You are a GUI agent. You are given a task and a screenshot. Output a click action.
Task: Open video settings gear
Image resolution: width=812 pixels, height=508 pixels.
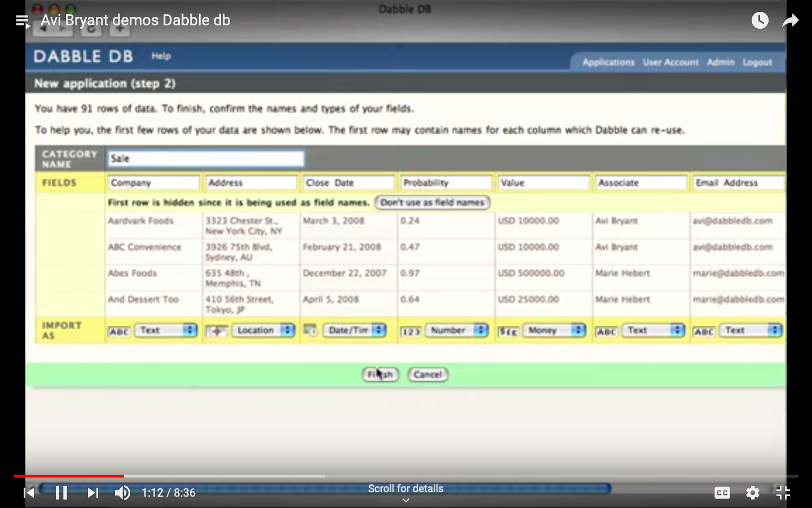(753, 493)
